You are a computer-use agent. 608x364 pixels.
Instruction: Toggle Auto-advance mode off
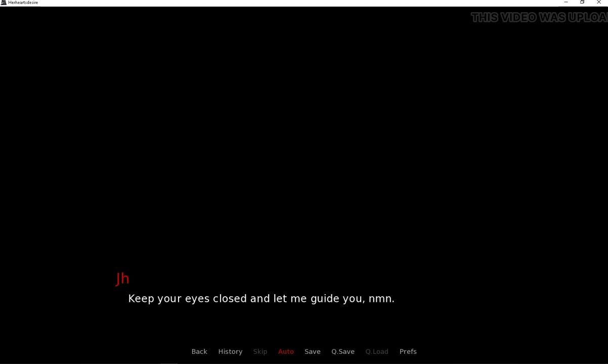point(286,351)
